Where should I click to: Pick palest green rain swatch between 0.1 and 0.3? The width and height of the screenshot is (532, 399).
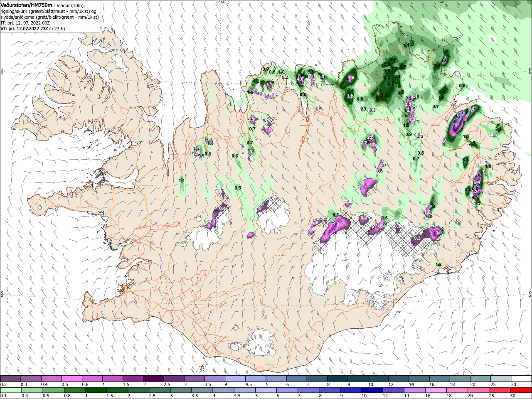pyautogui.click(x=11, y=390)
